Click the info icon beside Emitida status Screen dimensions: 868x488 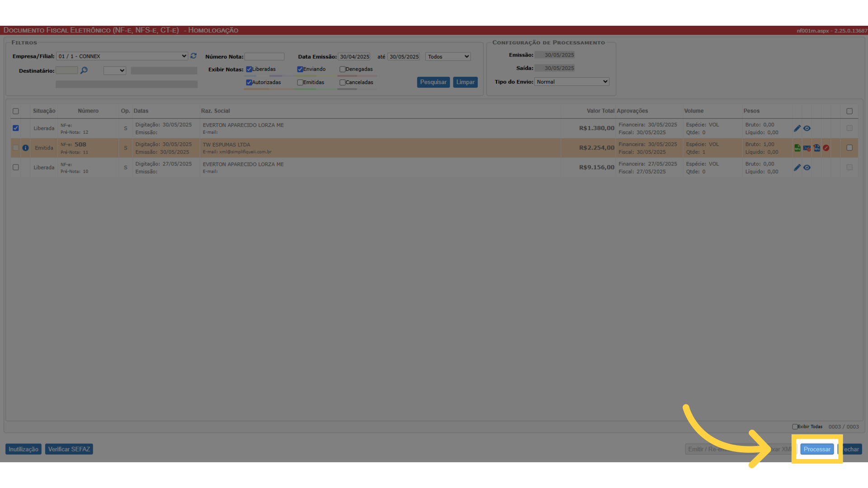(25, 148)
